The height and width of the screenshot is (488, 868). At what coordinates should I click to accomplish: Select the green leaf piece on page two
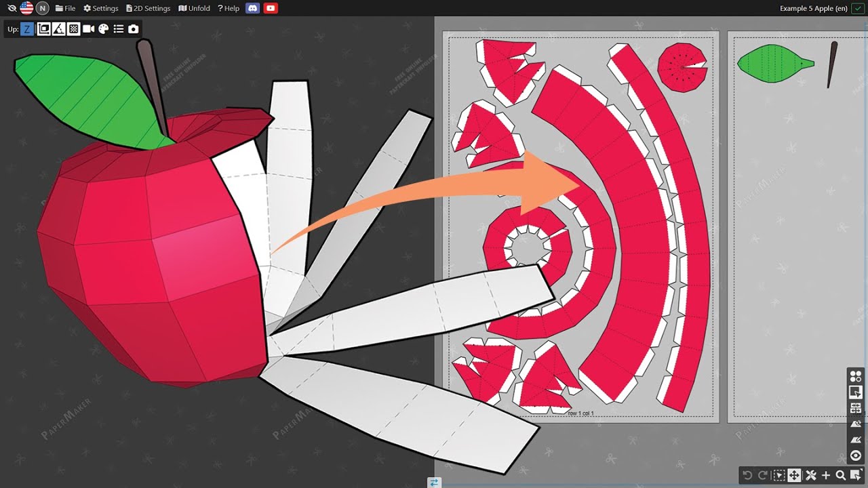pos(774,64)
